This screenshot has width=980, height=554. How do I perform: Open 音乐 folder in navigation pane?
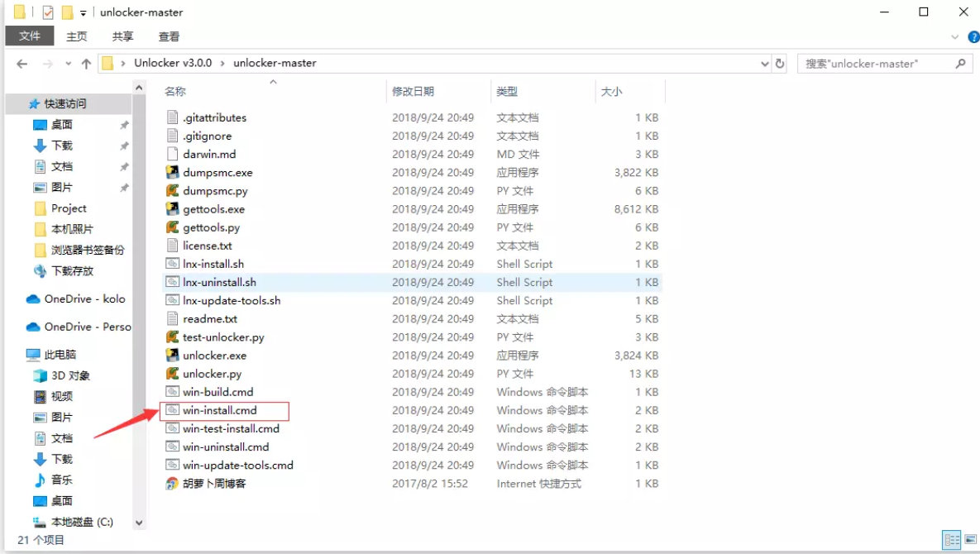pyautogui.click(x=62, y=480)
